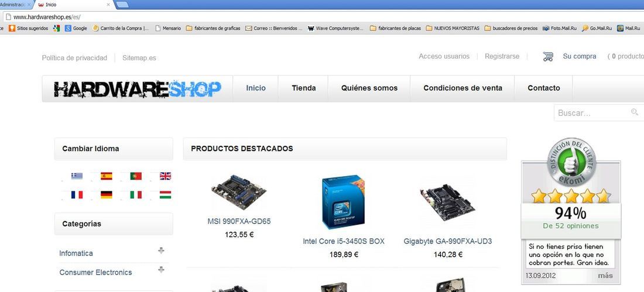644x292 pixels.
Task: Choose the German flag icon
Action: point(107,195)
